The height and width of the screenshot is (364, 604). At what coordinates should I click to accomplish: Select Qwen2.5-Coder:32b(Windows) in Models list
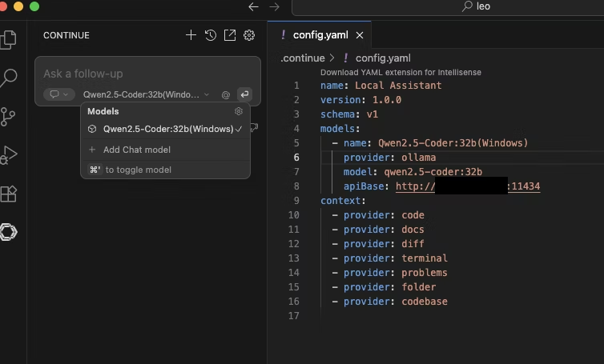tap(165, 129)
